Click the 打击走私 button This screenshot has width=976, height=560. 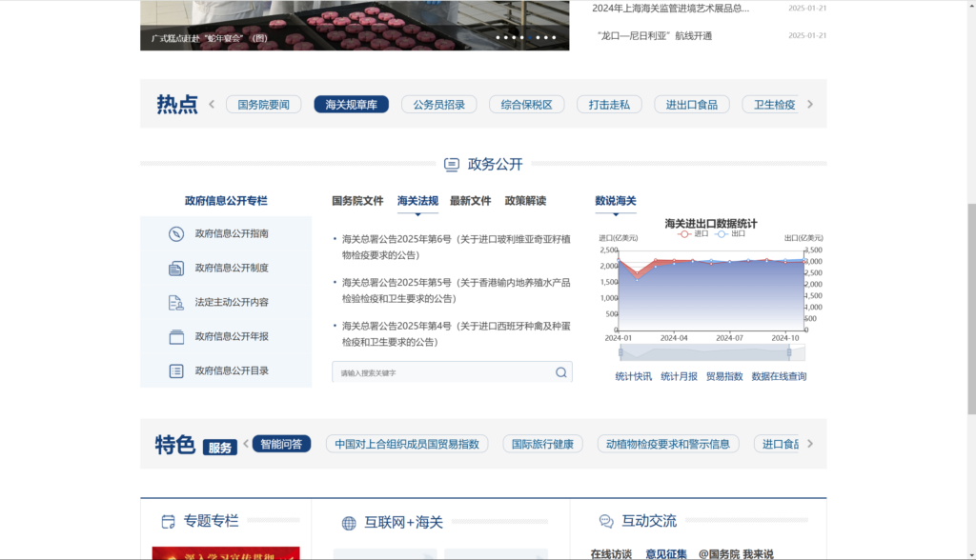coord(609,105)
